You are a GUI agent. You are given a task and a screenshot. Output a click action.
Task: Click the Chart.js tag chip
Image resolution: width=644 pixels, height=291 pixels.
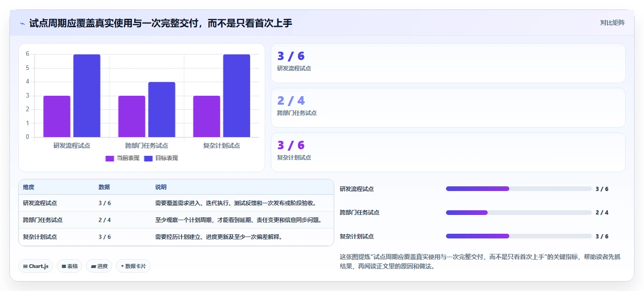point(36,266)
